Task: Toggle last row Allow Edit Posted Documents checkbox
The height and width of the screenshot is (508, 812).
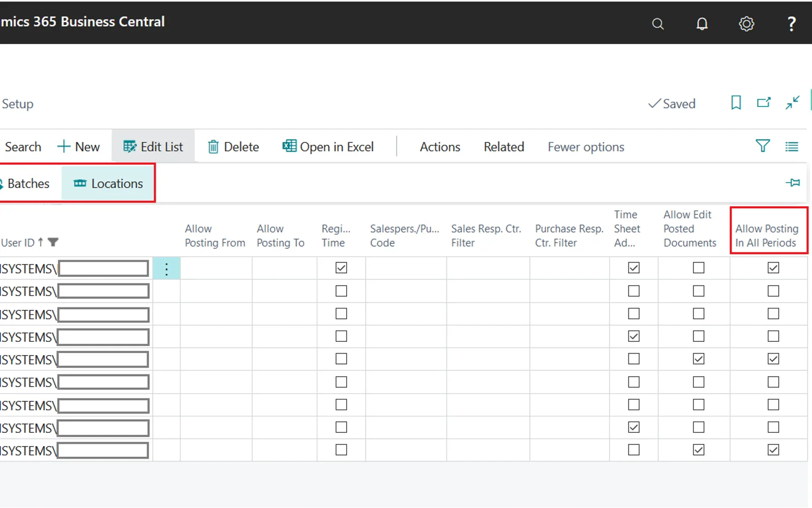Action: tap(699, 450)
